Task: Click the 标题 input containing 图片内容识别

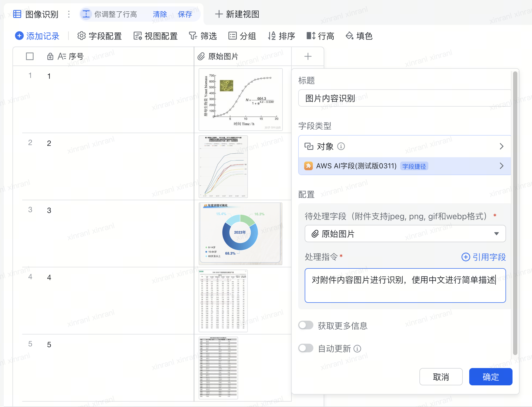Action: coord(405,98)
